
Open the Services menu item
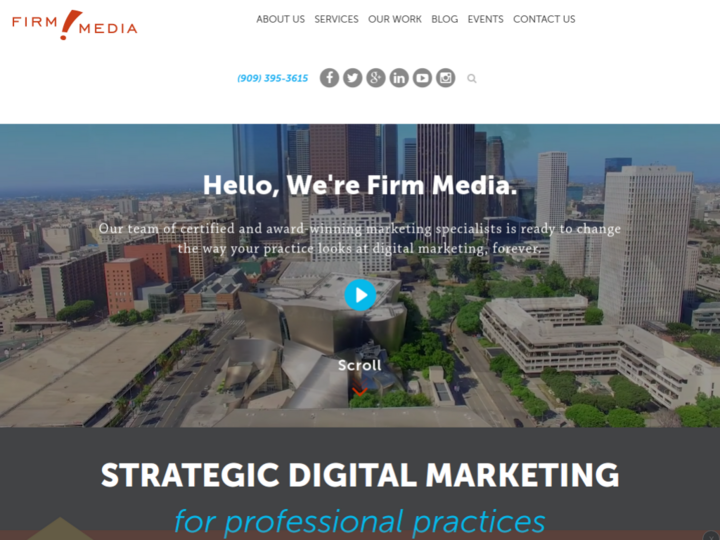337,19
